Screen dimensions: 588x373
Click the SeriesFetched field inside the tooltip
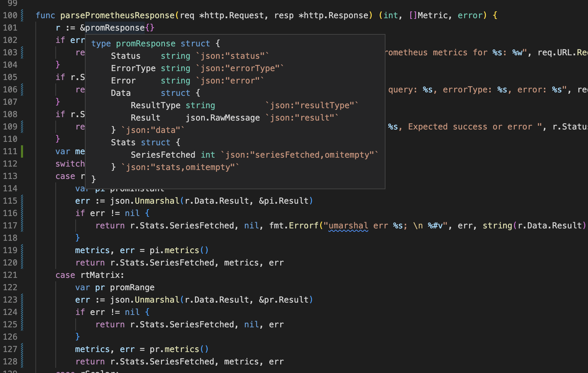163,155
